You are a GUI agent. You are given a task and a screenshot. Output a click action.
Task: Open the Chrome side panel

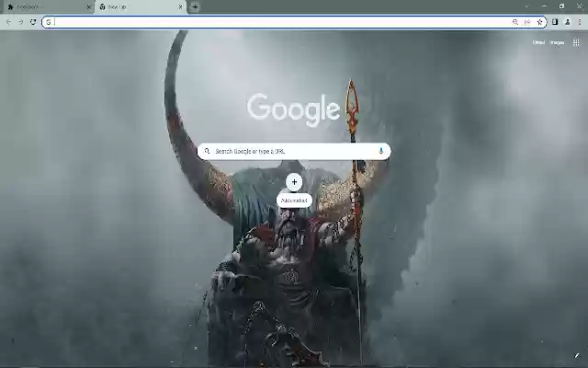pos(555,22)
